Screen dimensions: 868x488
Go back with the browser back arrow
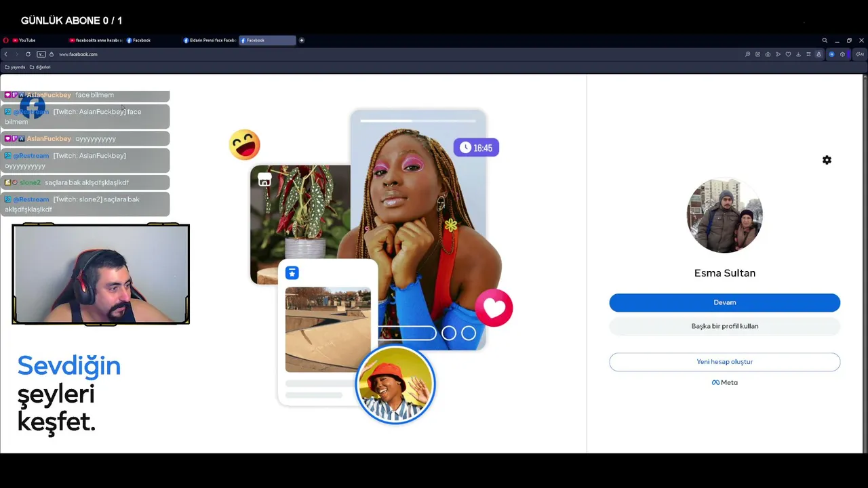click(x=6, y=54)
